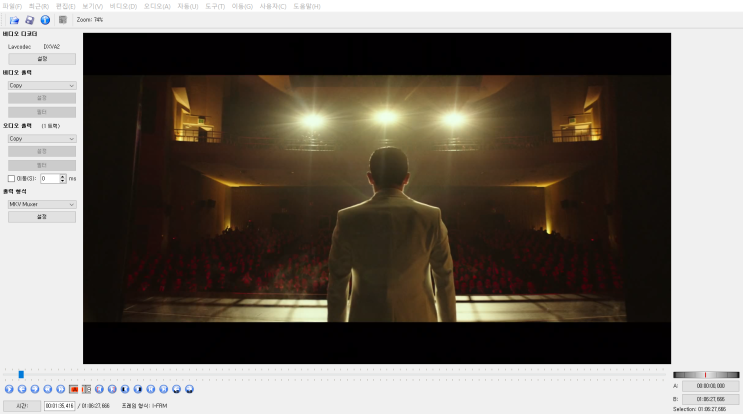Open the video output Copy dropdown
The image size is (743, 414).
tap(42, 86)
